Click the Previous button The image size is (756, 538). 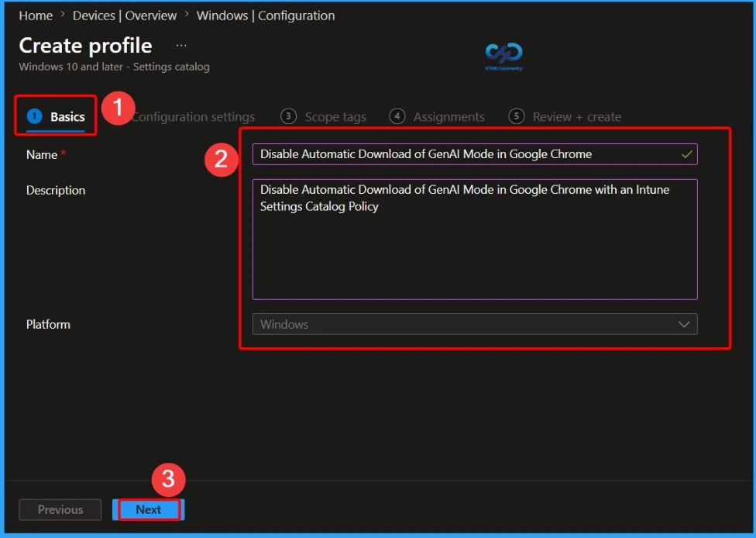click(x=60, y=509)
